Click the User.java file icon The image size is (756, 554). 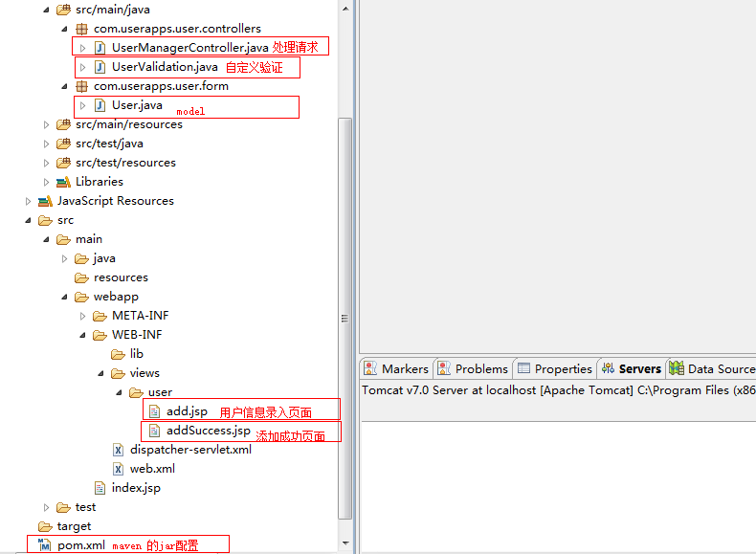tap(100, 105)
